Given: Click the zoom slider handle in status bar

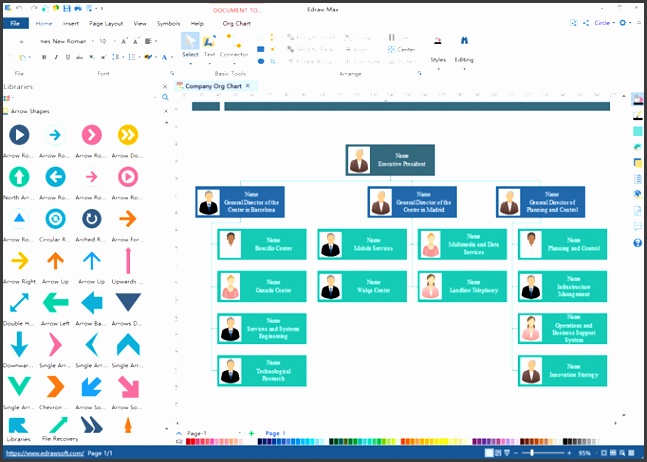Looking at the screenshot, I should click(x=532, y=453).
